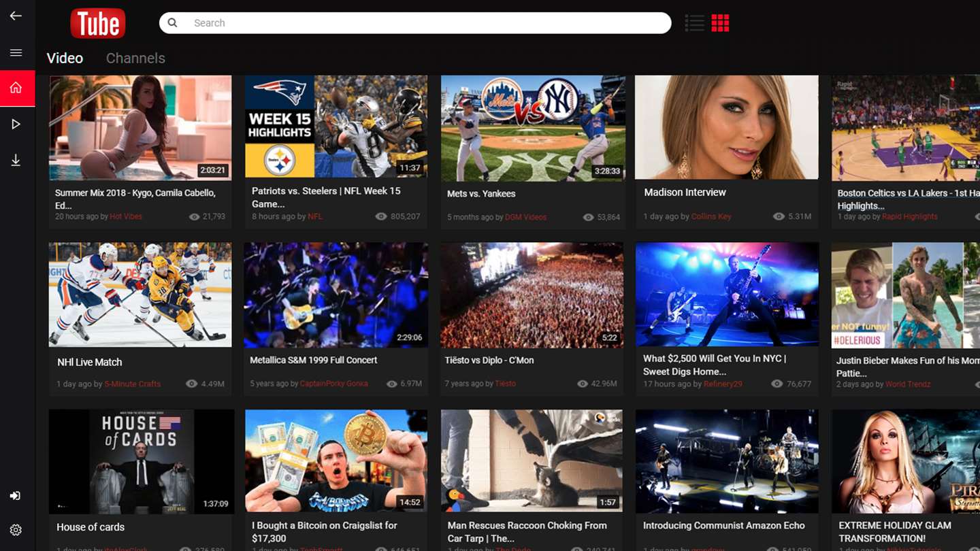Open the World Trendz channel link

click(908, 384)
